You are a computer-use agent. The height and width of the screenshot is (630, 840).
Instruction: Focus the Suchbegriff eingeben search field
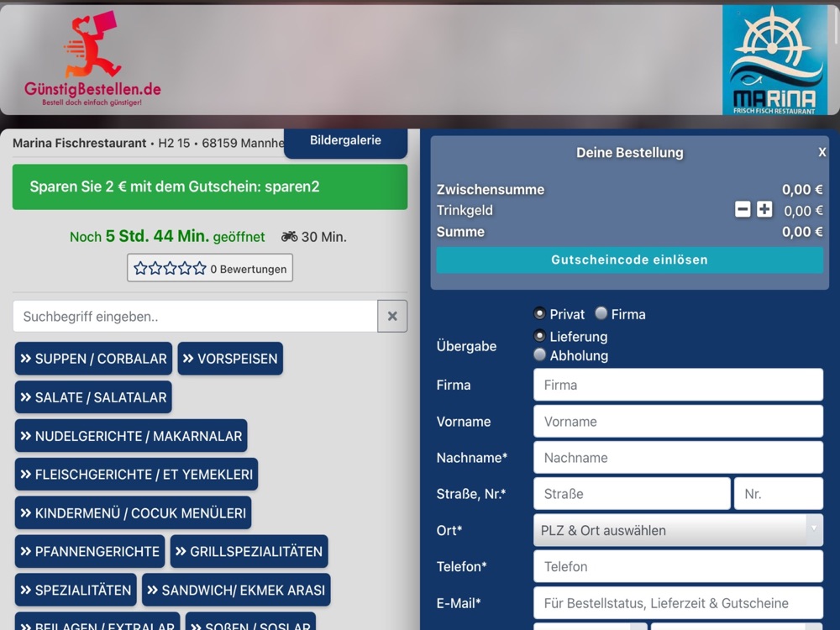(196, 316)
